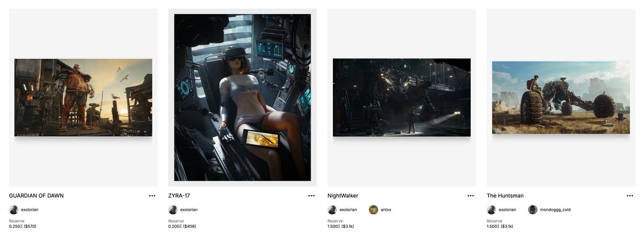The image size is (644, 251).
Task: Open exolorian username under GUARDIAN OF DAWN
Action: (30, 210)
